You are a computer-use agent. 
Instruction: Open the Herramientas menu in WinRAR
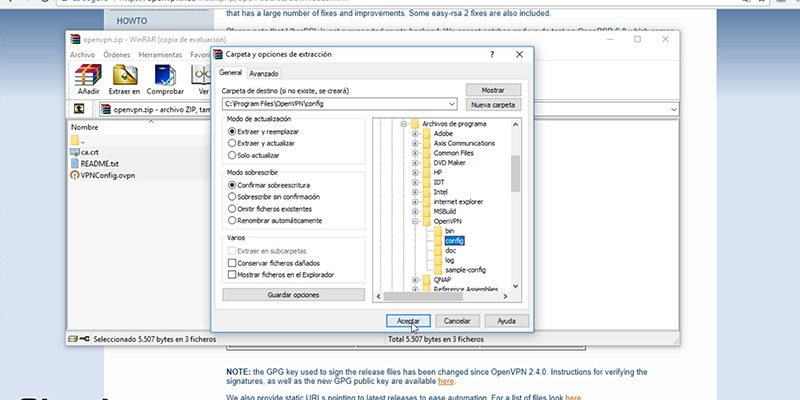pyautogui.click(x=160, y=55)
